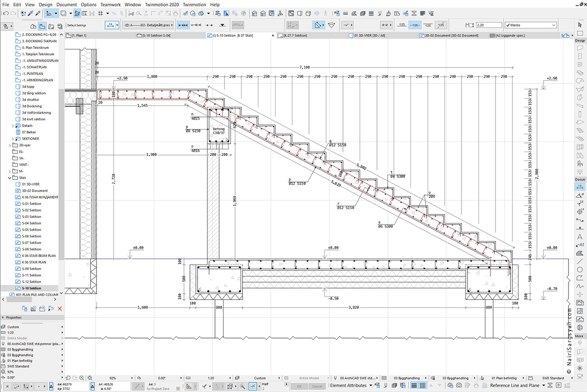Select the Circle/Arc tool in toolbox
This screenshot has width=587, height=392.
[x=580, y=269]
